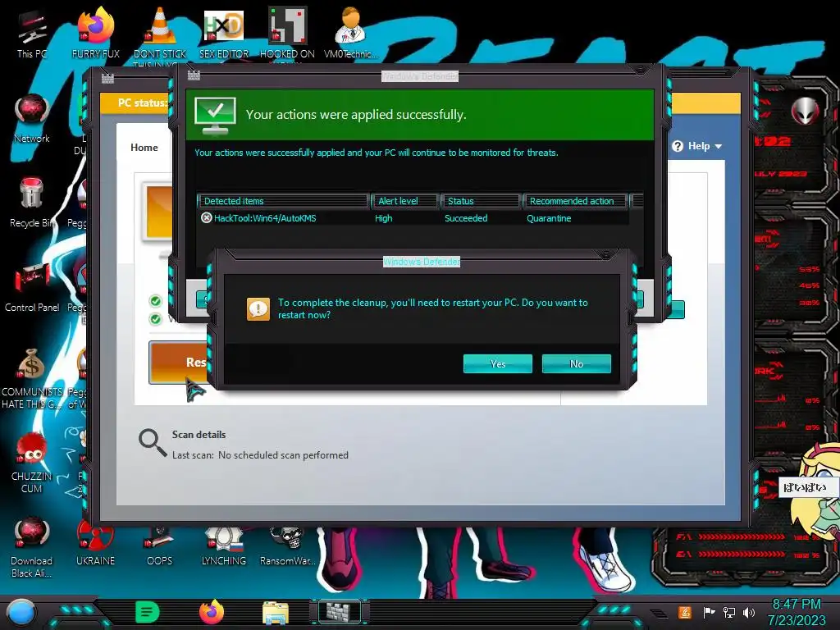Click the orange tray icon in system tray
This screenshot has height=630, width=840.
pos(684,612)
